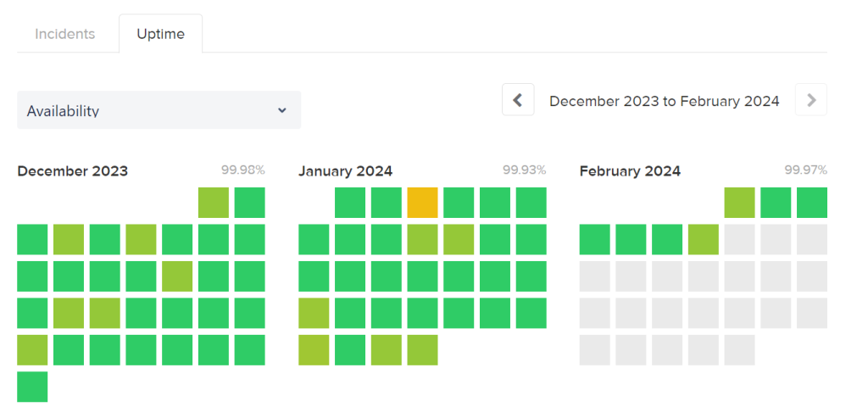Click the January 2024 month heading
868x418 pixels.
pos(345,171)
